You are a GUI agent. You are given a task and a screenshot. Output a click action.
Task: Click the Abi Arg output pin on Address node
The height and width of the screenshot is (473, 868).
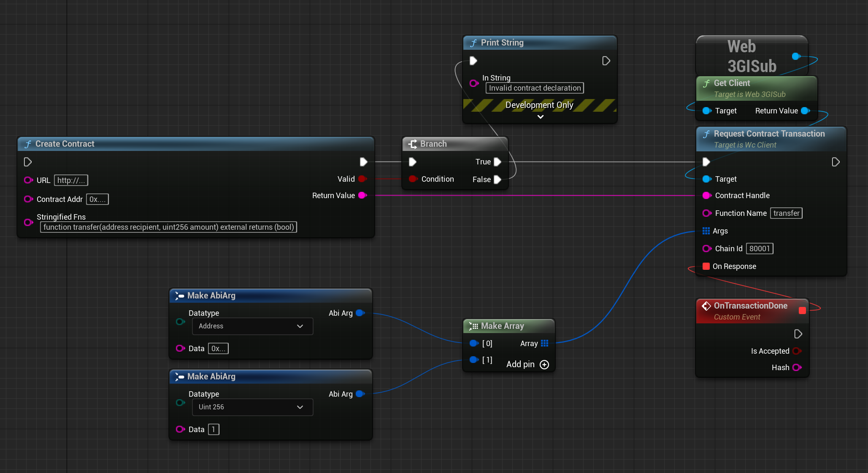360,313
